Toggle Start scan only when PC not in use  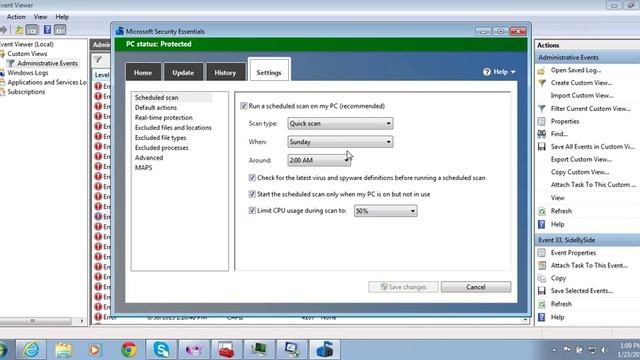[x=252, y=194]
